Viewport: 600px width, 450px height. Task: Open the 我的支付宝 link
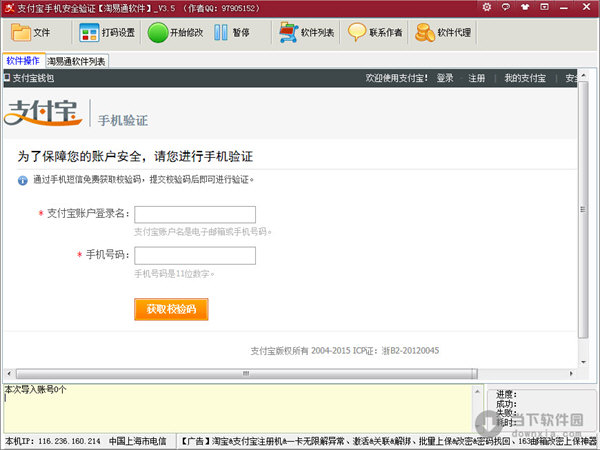point(525,78)
